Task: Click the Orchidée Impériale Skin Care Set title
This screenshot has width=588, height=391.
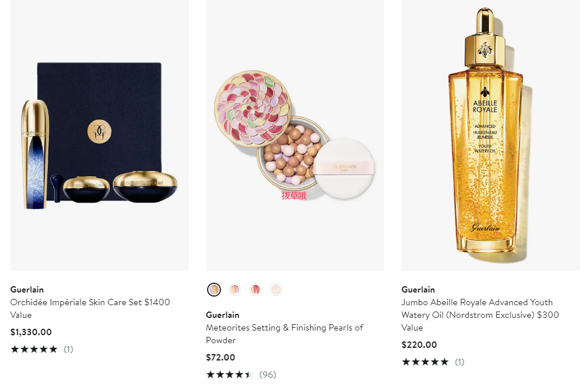Action: click(x=90, y=309)
